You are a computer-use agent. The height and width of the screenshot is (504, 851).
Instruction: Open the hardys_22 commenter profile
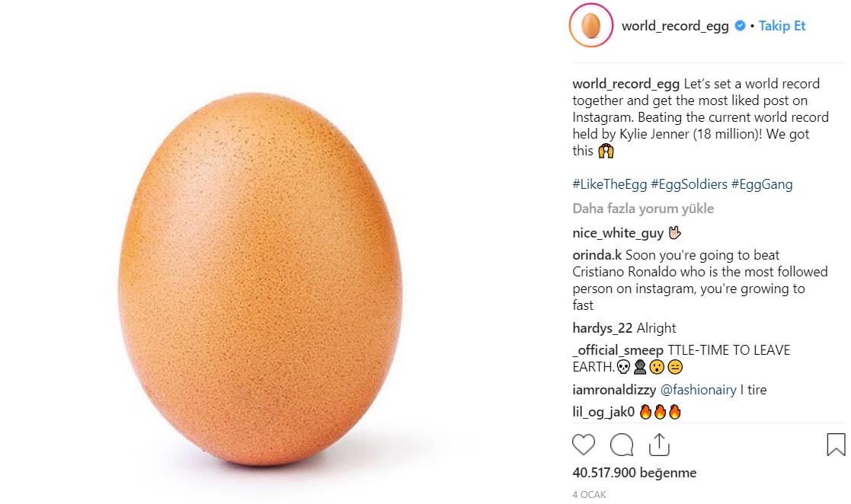[603, 328]
